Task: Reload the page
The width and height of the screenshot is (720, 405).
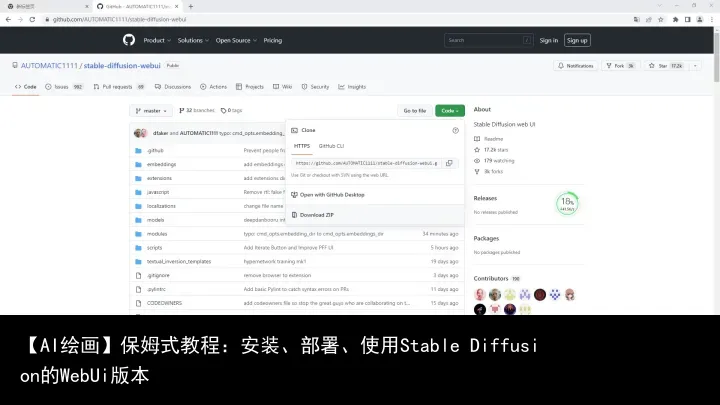Action: point(32,19)
